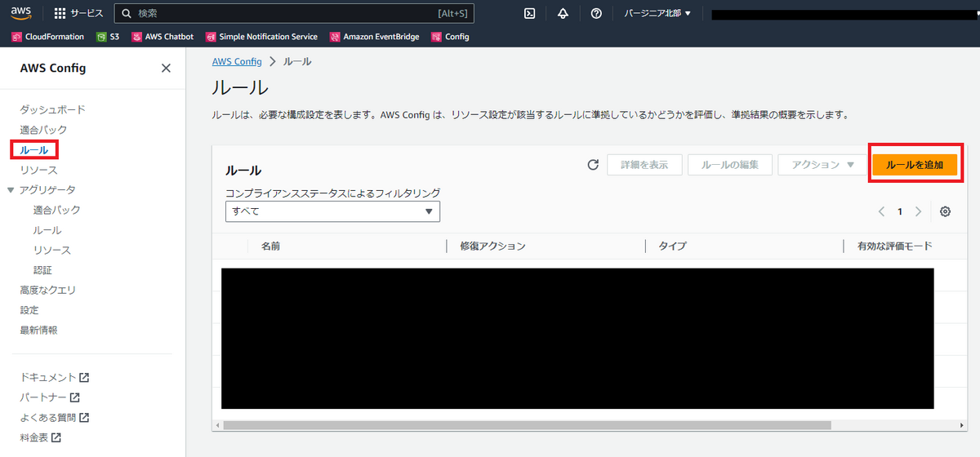Go to previous page of rules
The image size is (980, 457).
tap(882, 211)
